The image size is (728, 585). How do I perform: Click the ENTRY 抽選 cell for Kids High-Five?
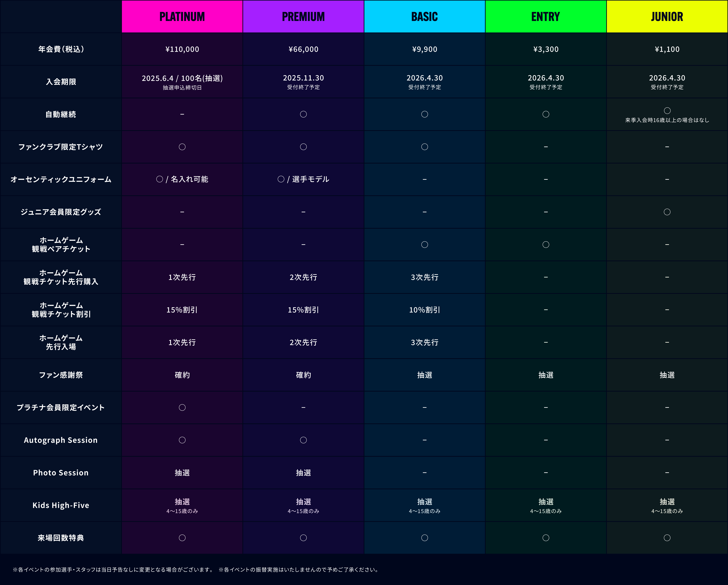tap(546, 505)
